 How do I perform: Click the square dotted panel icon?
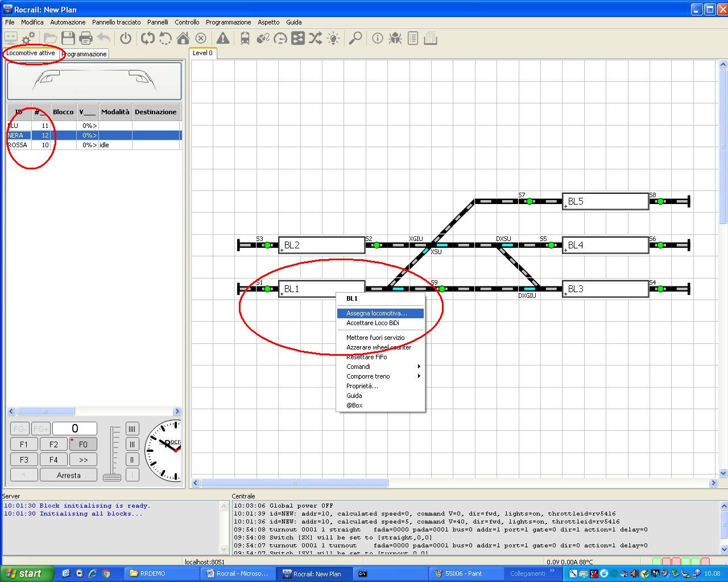298,38
